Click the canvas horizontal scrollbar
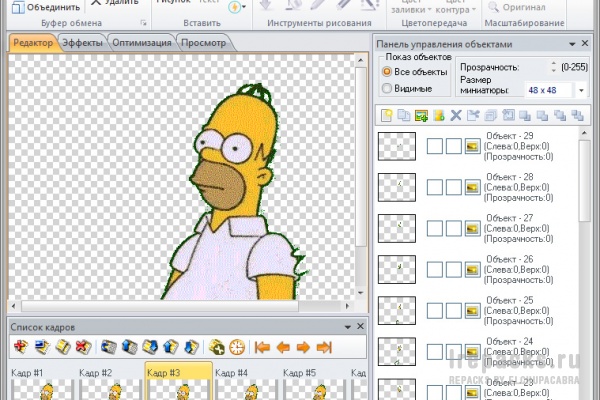600x400 pixels. (x=160, y=306)
